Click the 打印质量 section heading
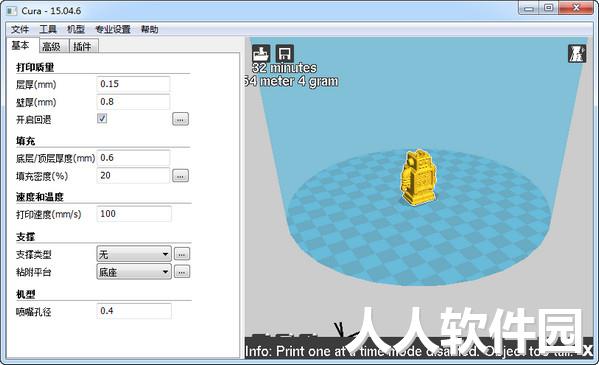This screenshot has height=365, width=599. (x=35, y=68)
